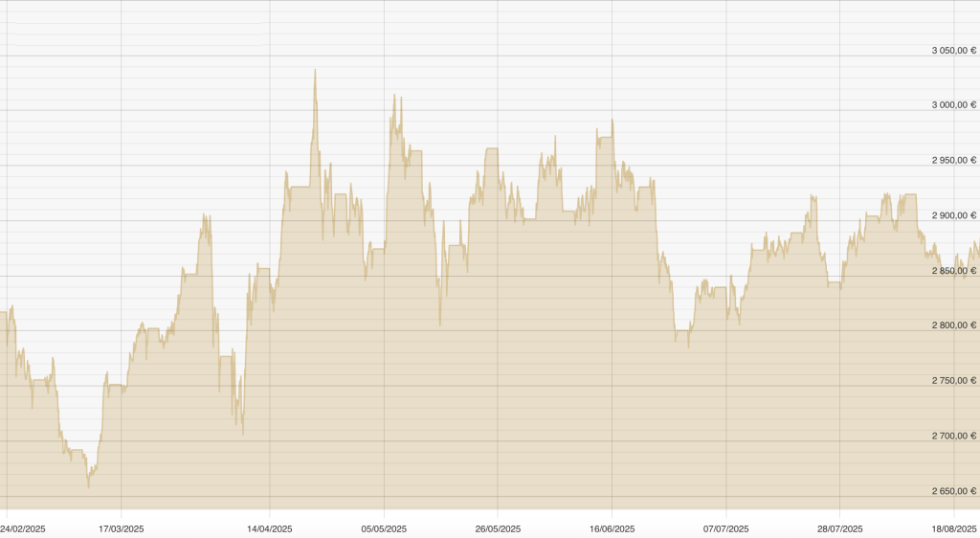The image size is (980, 538).
Task: Click the 07/07/2025 date label
Action: pos(725,527)
